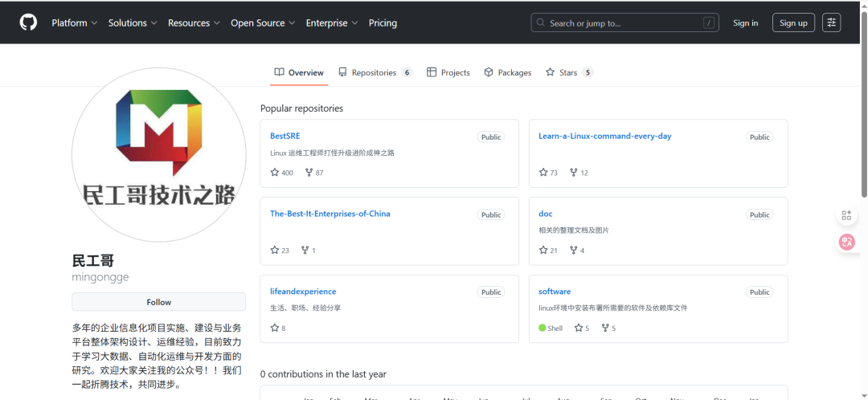868x400 pixels.
Task: Open the Open Source dropdown menu
Action: [x=263, y=23]
